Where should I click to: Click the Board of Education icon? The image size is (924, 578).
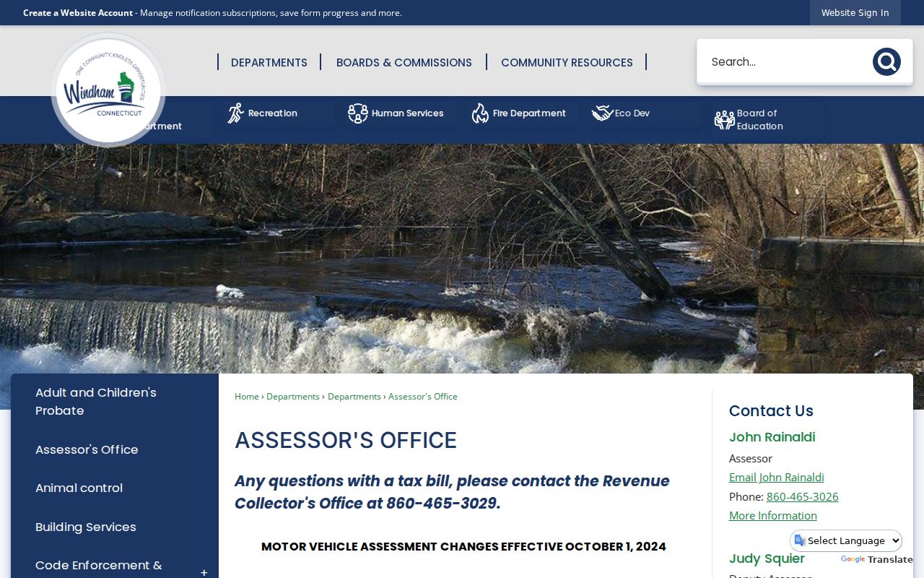[x=724, y=120]
